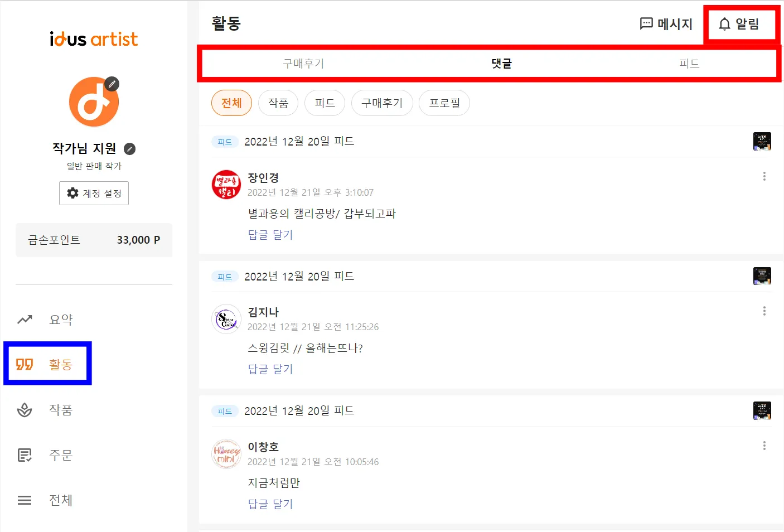
Task: Select the 피드 filter chip
Action: tap(325, 103)
